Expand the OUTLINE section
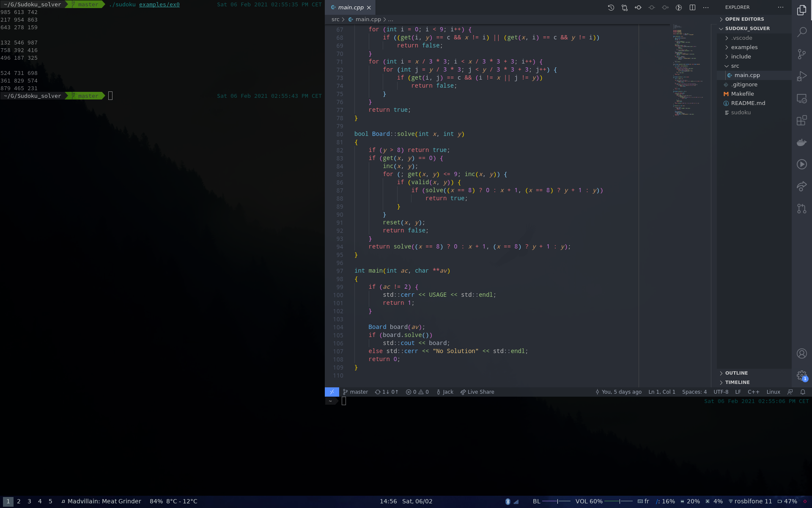The width and height of the screenshot is (812, 508). pos(736,373)
